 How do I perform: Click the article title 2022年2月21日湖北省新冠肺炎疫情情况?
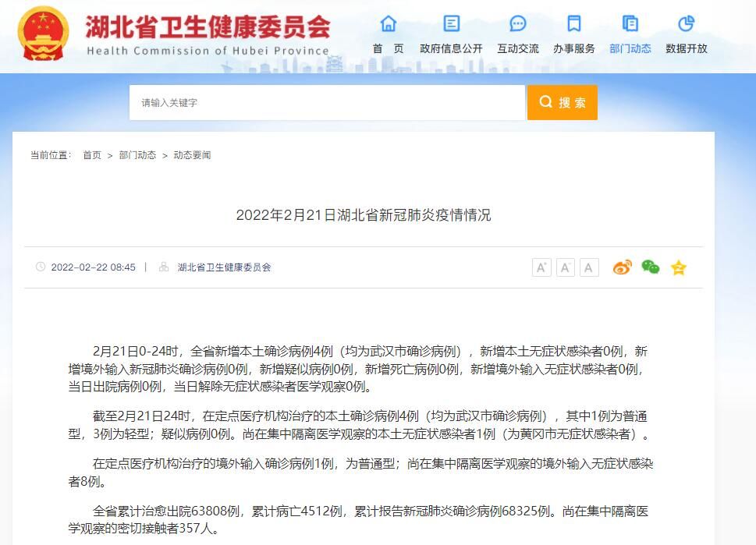[x=364, y=215]
